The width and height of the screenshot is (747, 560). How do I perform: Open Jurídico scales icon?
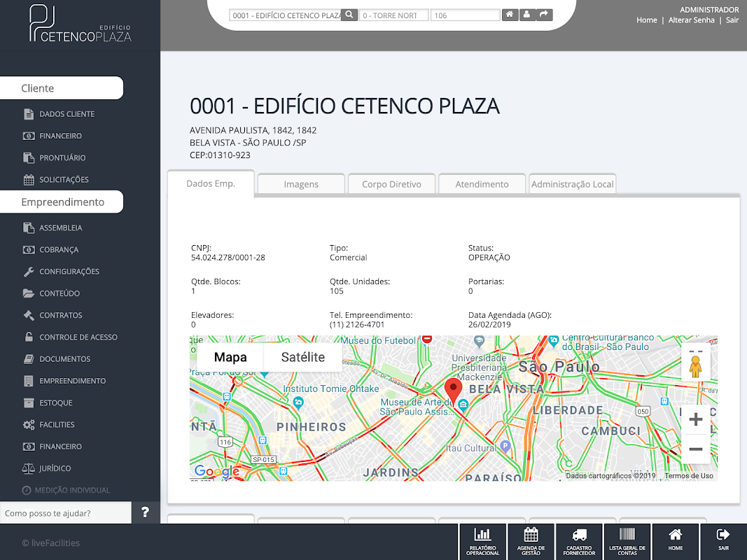click(28, 468)
